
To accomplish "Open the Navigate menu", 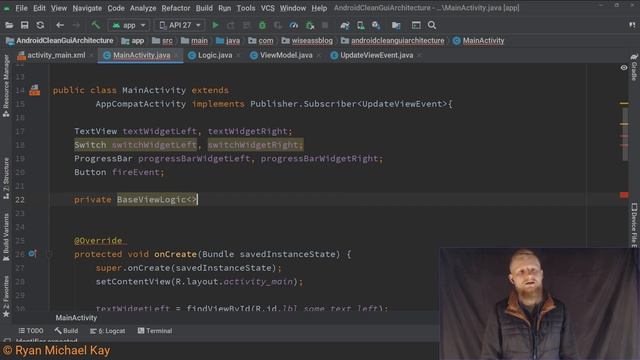I will point(87,8).
